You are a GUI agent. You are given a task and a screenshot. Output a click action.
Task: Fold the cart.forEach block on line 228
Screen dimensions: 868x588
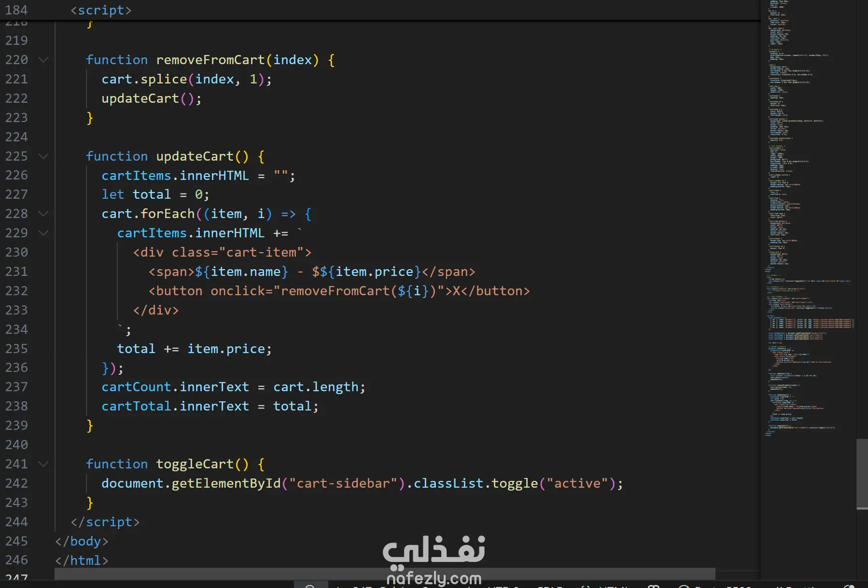coord(43,214)
